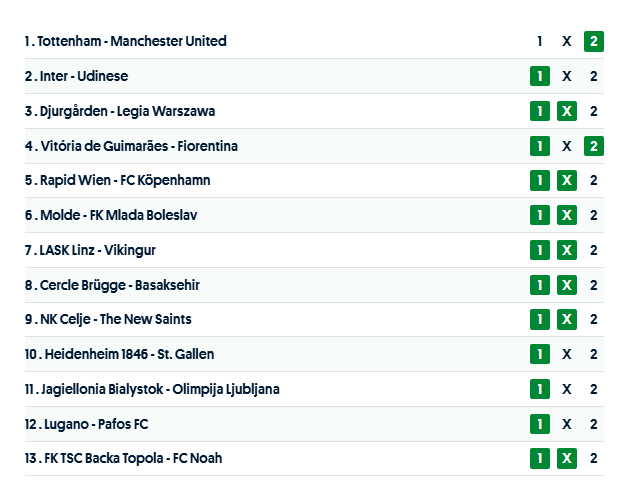The height and width of the screenshot is (489, 628).
Task: Select 2 for Jagiellonia Bialystok - Olimpija Ljubljana
Action: 594,389
